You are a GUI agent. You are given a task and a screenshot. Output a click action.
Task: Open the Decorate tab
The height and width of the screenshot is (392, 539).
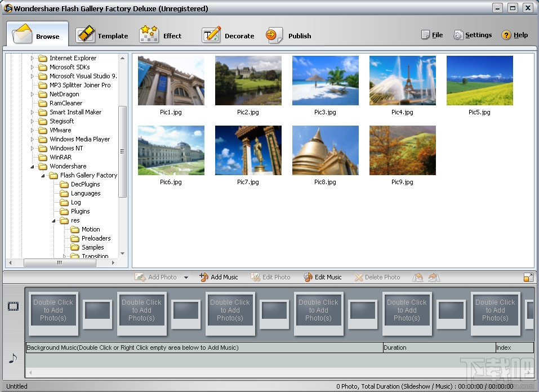(x=228, y=35)
